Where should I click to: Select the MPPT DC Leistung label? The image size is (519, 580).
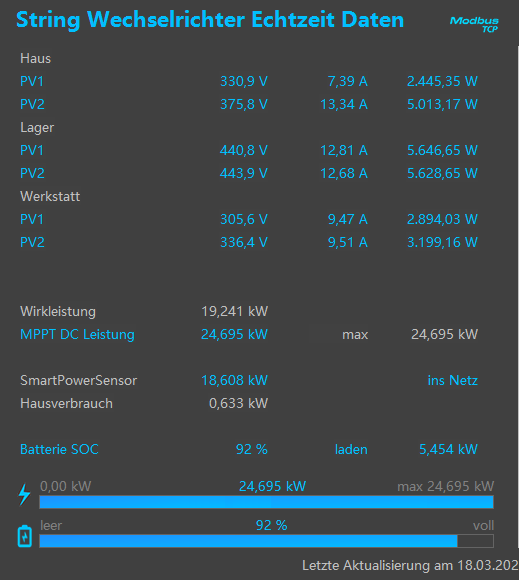pyautogui.click(x=77, y=334)
